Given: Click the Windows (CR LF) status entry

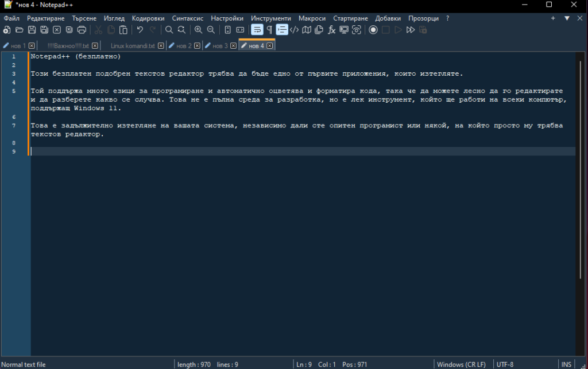Looking at the screenshot, I should click(461, 364).
